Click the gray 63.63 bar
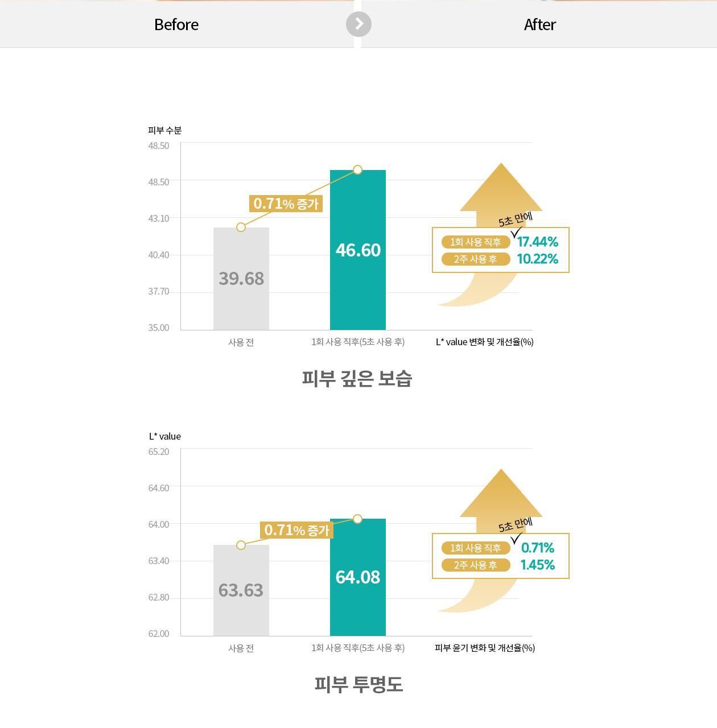 click(x=241, y=590)
